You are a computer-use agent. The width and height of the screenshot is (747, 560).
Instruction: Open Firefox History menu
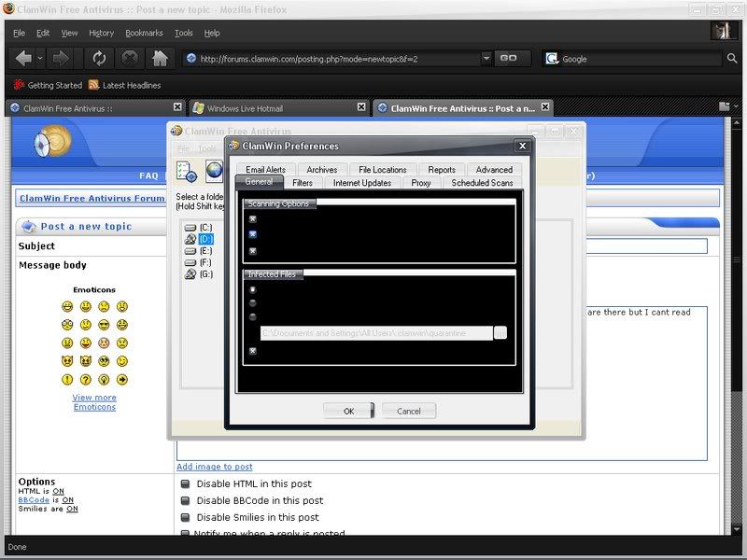point(102,33)
